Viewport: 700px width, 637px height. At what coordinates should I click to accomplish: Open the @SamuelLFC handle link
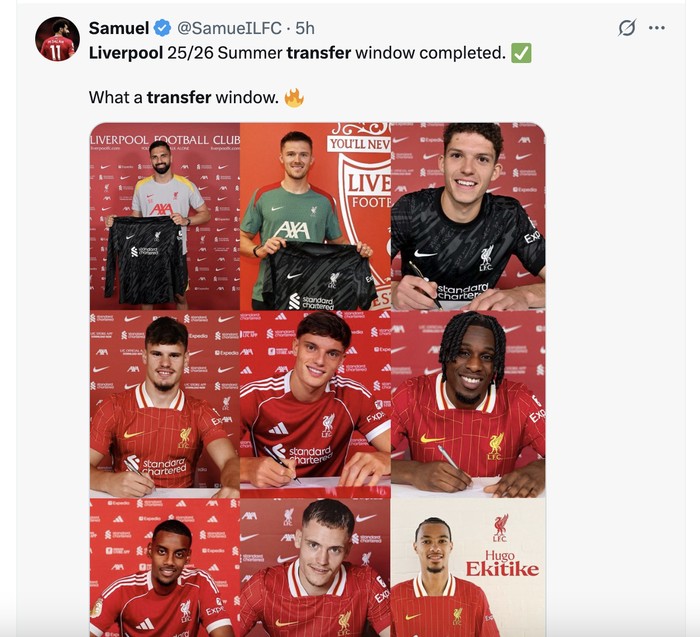pos(229,28)
